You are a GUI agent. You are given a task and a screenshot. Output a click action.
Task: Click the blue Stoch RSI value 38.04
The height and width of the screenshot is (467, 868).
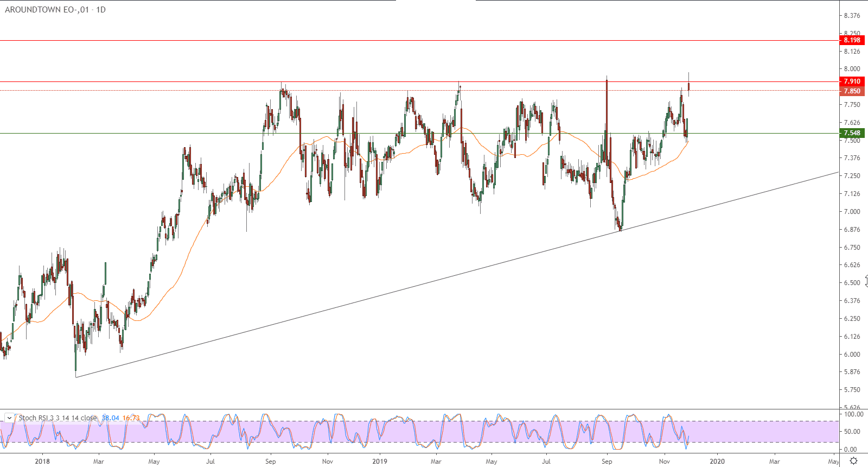(110, 418)
